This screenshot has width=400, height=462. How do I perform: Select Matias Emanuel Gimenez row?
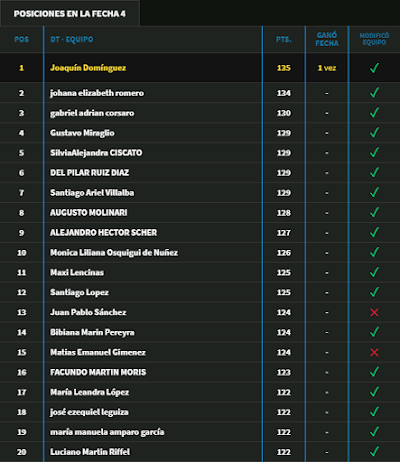click(200, 352)
